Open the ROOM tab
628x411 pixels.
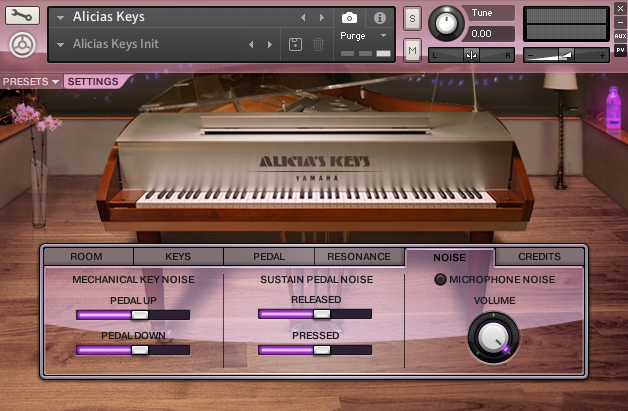89,256
